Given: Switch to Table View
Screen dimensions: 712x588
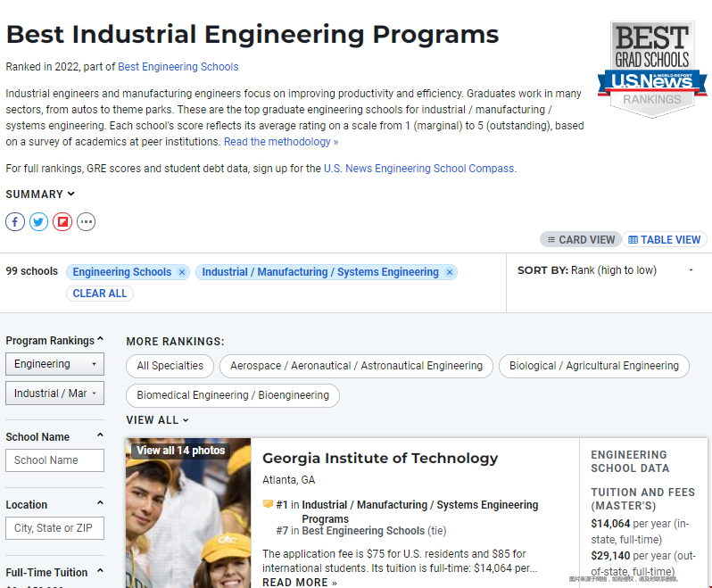Looking at the screenshot, I should [665, 239].
